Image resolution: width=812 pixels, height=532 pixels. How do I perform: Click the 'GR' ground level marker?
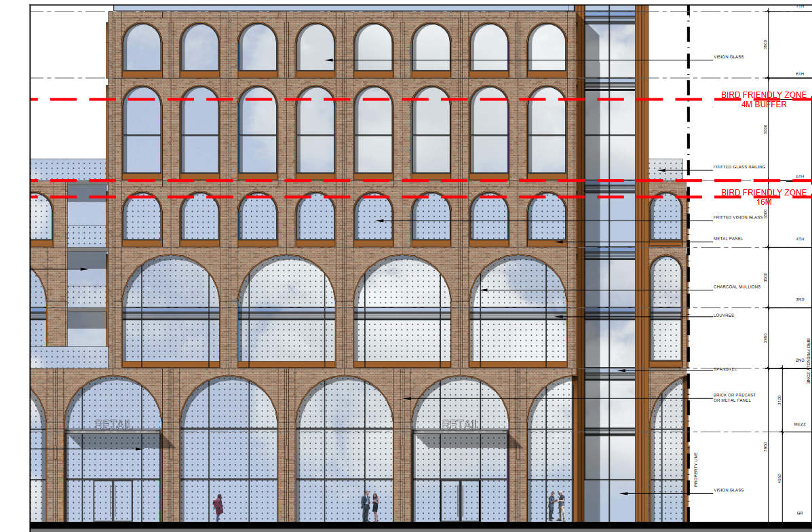pos(800,514)
